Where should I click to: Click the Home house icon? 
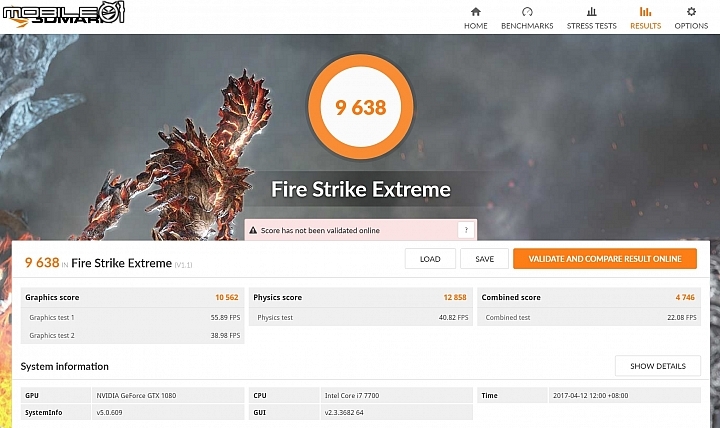476,11
